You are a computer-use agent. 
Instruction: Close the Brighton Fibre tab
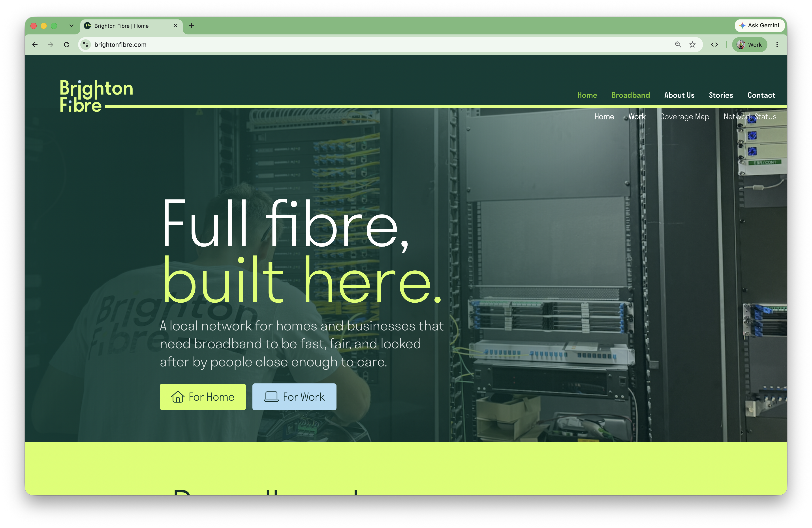pyautogui.click(x=176, y=26)
